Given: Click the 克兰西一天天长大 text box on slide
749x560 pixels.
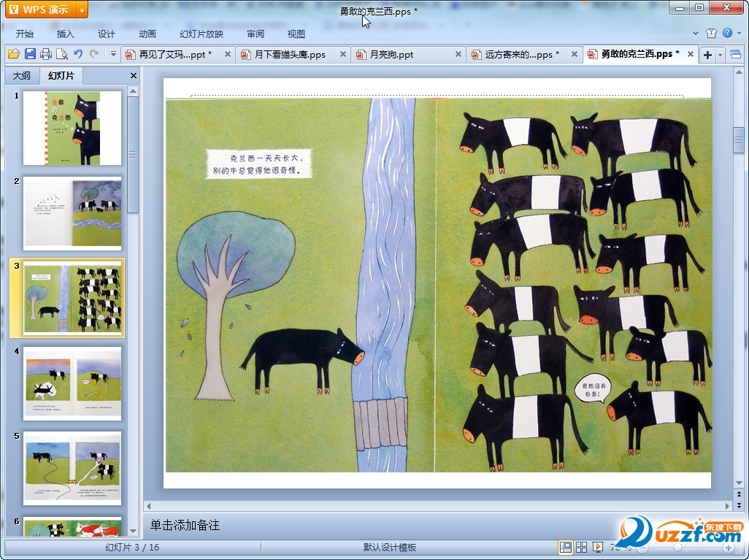Looking at the screenshot, I should [258, 164].
